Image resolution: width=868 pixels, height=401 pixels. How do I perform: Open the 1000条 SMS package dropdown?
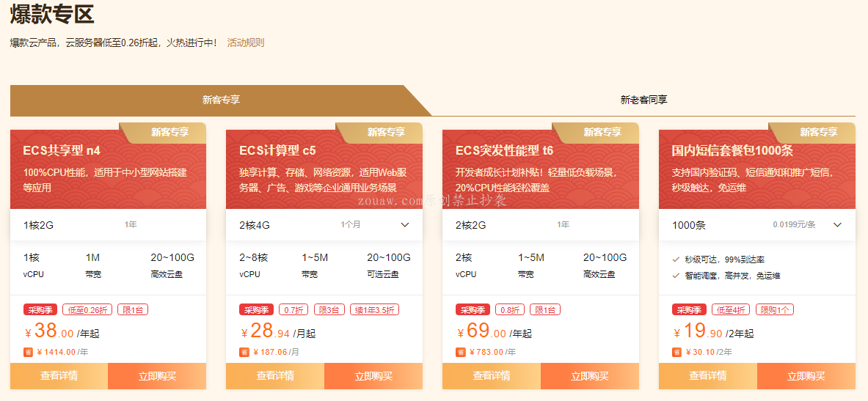click(837, 225)
